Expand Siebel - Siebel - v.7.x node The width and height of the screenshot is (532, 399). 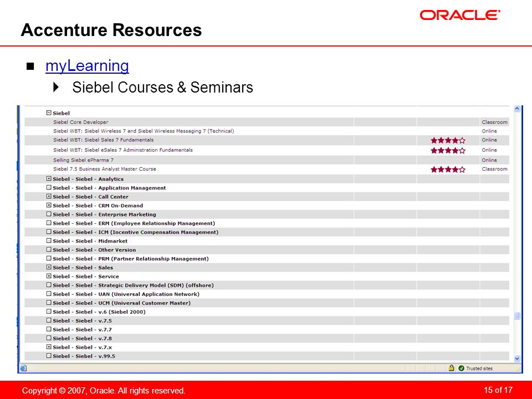point(49,347)
